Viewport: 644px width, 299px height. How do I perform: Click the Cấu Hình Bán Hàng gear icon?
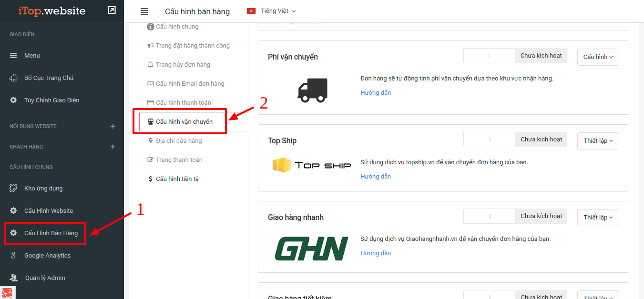coord(13,233)
